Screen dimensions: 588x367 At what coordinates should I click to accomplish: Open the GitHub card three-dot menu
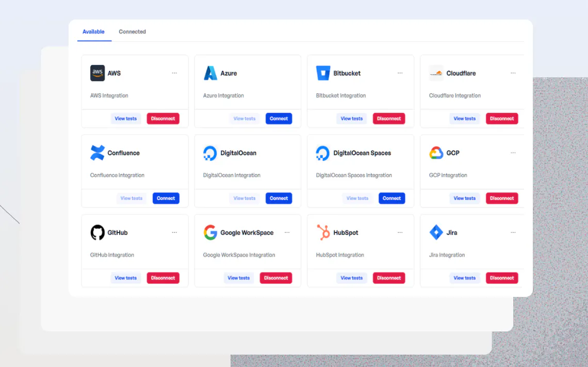pos(174,232)
